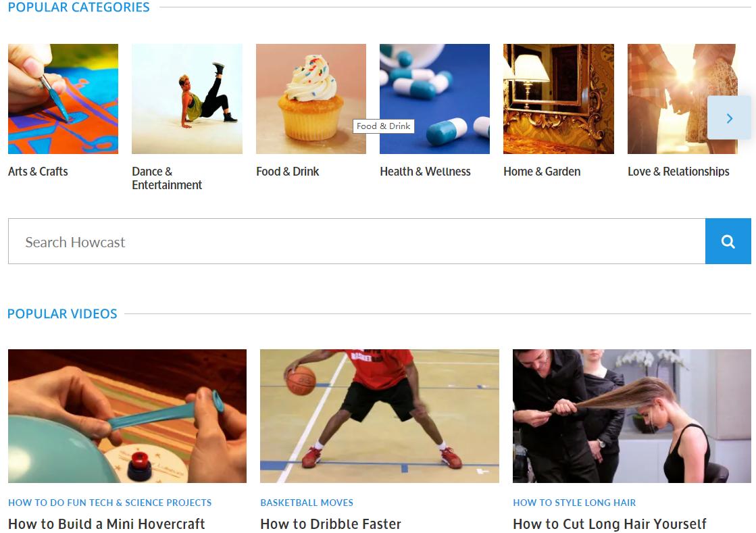Open the Health & Wellness pills image
The height and width of the screenshot is (533, 756).
[435, 99]
